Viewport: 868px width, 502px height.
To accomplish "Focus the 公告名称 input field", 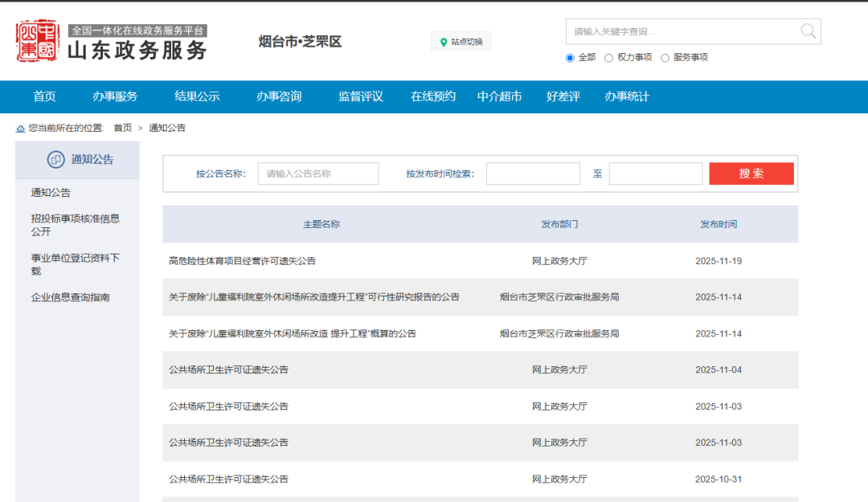I will (317, 173).
